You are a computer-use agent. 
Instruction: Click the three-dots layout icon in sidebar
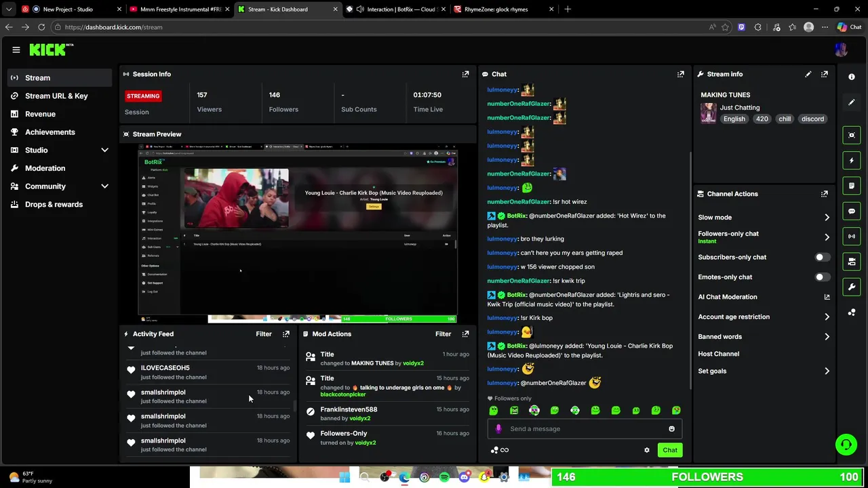click(x=852, y=312)
